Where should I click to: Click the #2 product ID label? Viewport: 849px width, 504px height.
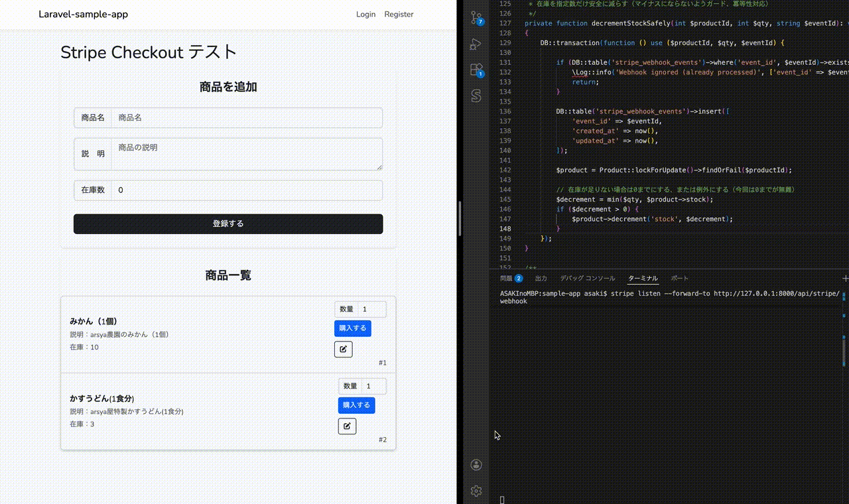pos(383,440)
